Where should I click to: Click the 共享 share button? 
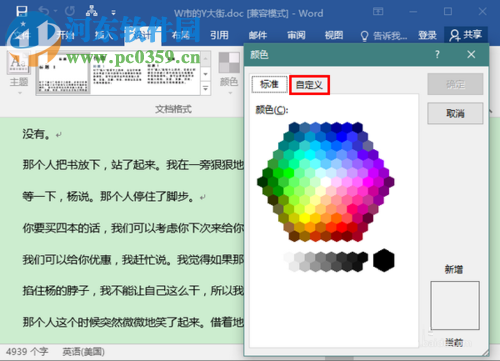tap(466, 35)
